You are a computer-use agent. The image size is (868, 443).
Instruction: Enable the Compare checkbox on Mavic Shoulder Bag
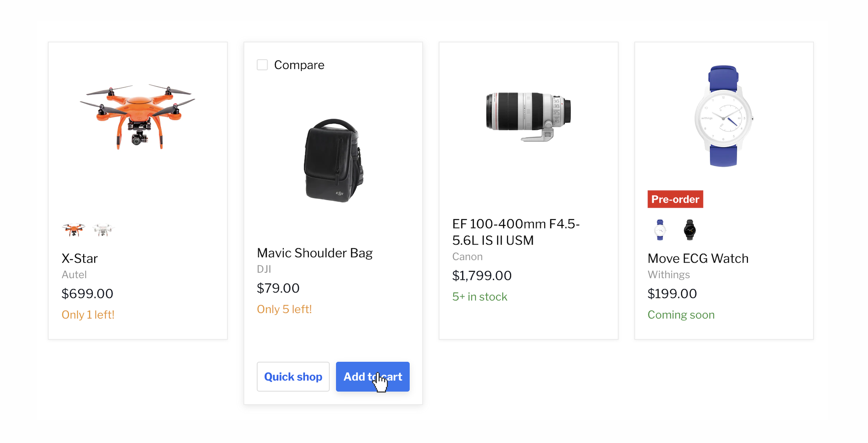pos(262,64)
